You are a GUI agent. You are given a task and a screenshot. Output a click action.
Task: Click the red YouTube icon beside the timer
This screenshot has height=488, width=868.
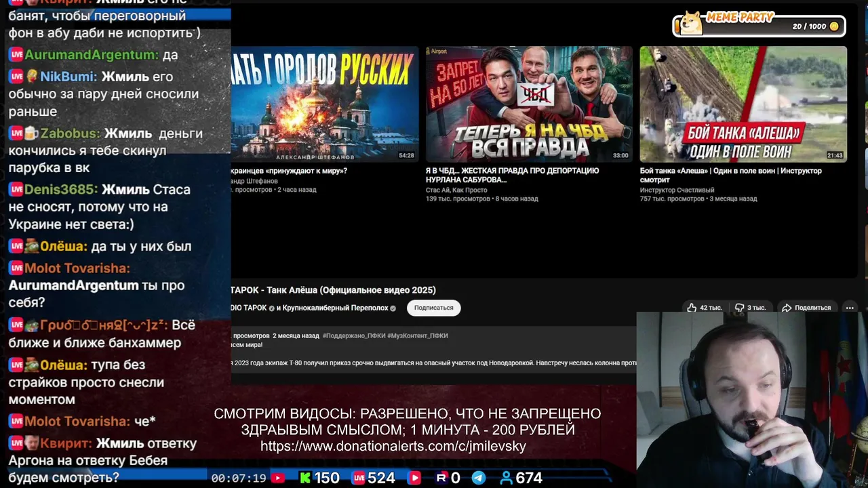277,478
